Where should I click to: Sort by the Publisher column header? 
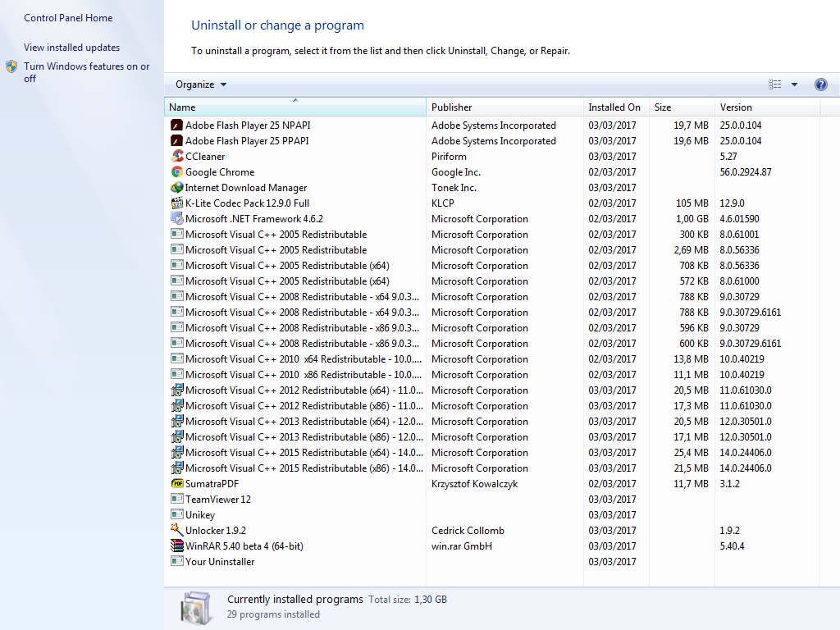(x=504, y=107)
